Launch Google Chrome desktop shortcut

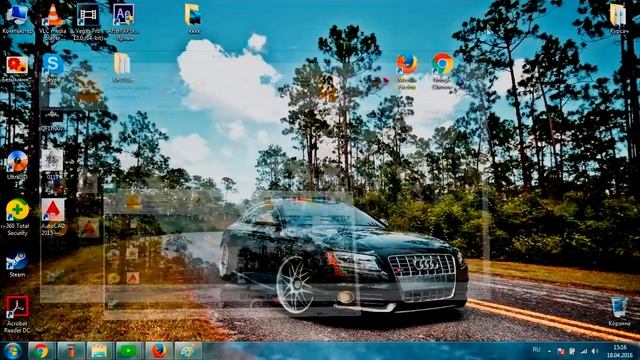click(442, 71)
